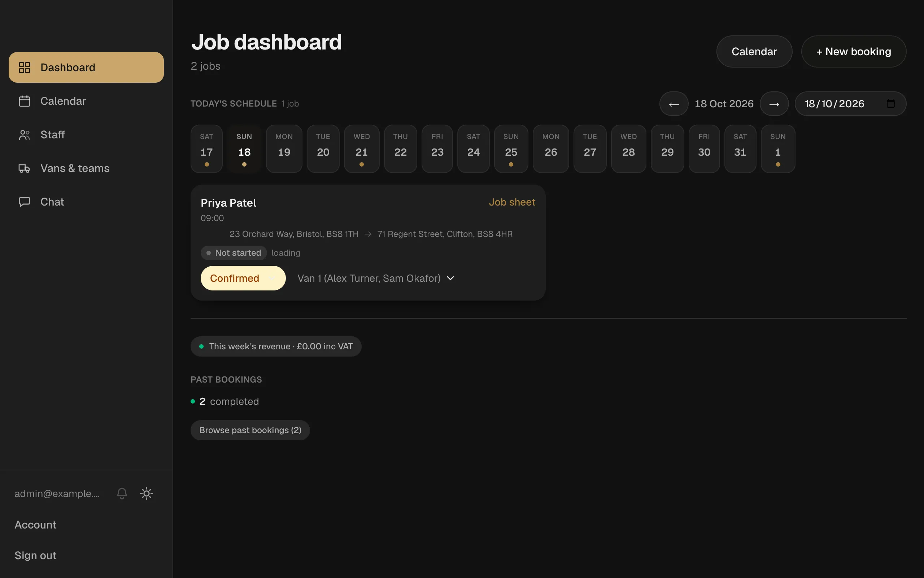
Task: Click Calendar button in header
Action: pos(754,52)
